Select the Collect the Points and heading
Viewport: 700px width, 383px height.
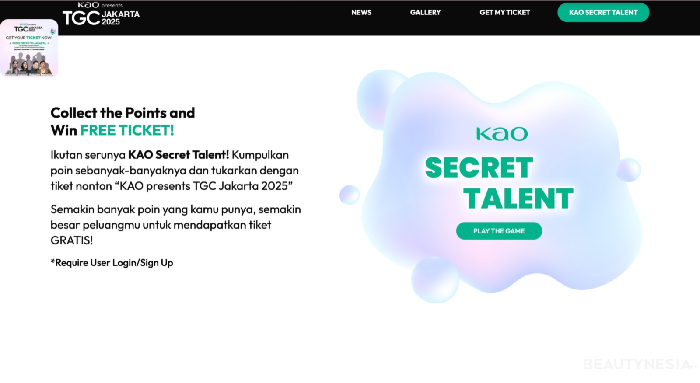[x=123, y=112]
